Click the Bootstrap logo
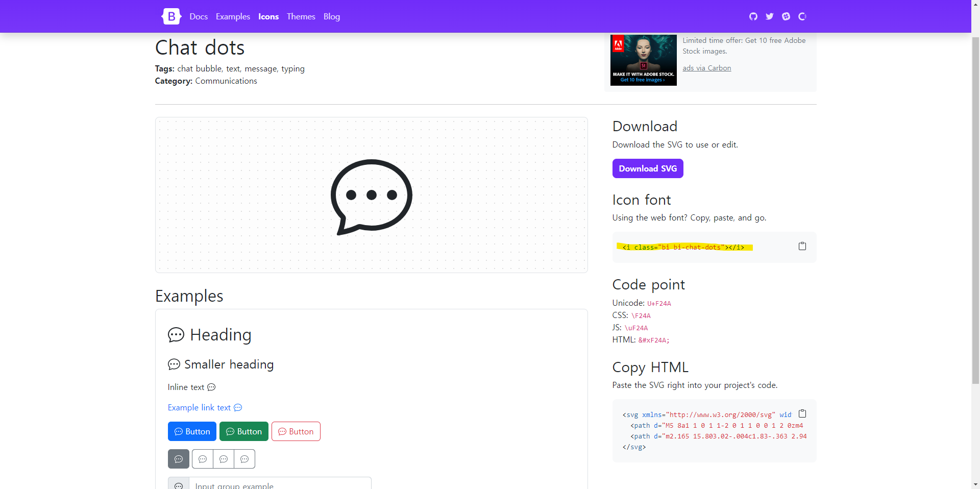The image size is (980, 489). point(171,16)
